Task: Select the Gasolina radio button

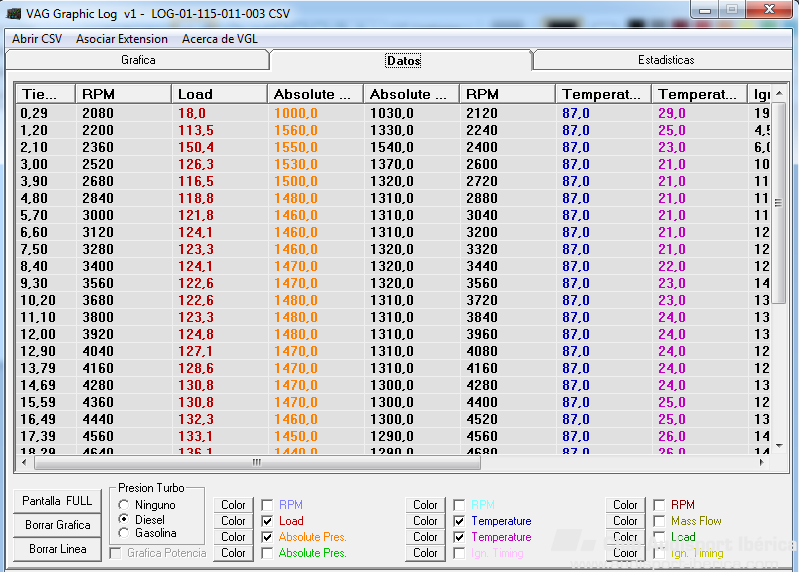Action: [124, 533]
